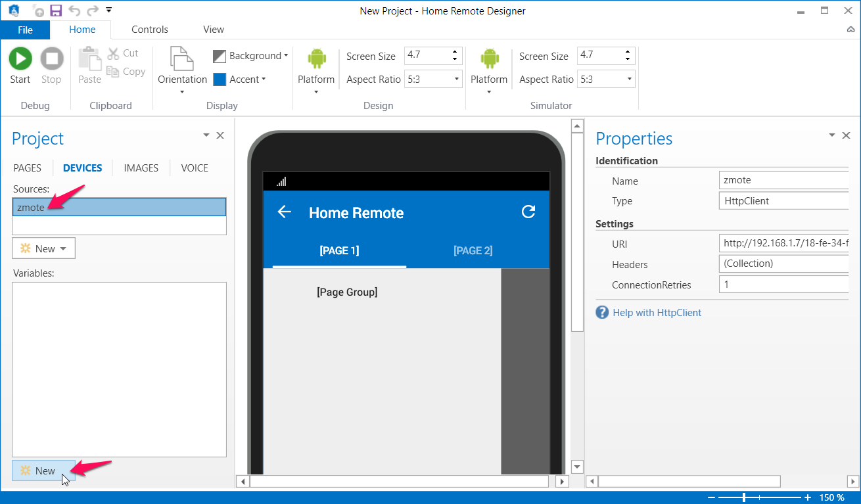The image size is (861, 504).
Task: Open the PAGES tab in Project
Action: point(28,168)
